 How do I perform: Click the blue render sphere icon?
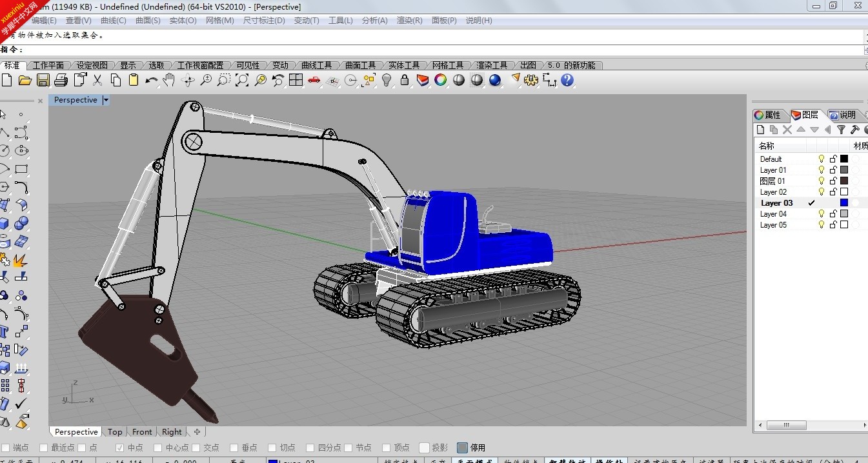tap(495, 80)
